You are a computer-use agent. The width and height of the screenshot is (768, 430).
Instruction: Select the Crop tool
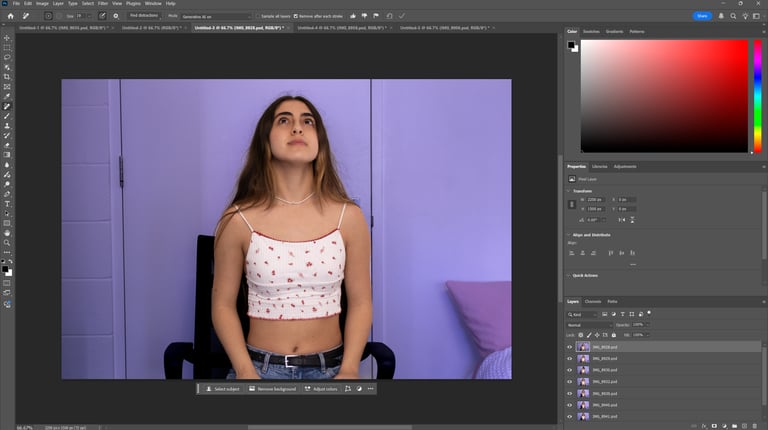point(7,77)
